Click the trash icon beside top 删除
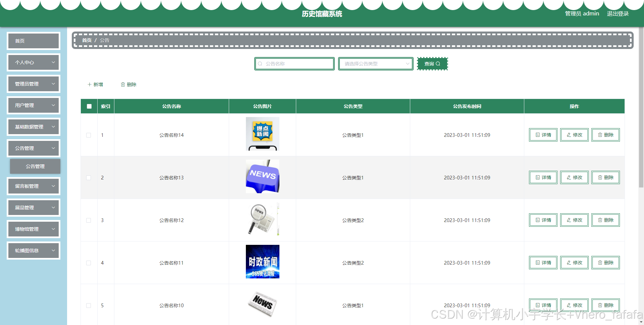The image size is (644, 325). click(123, 85)
